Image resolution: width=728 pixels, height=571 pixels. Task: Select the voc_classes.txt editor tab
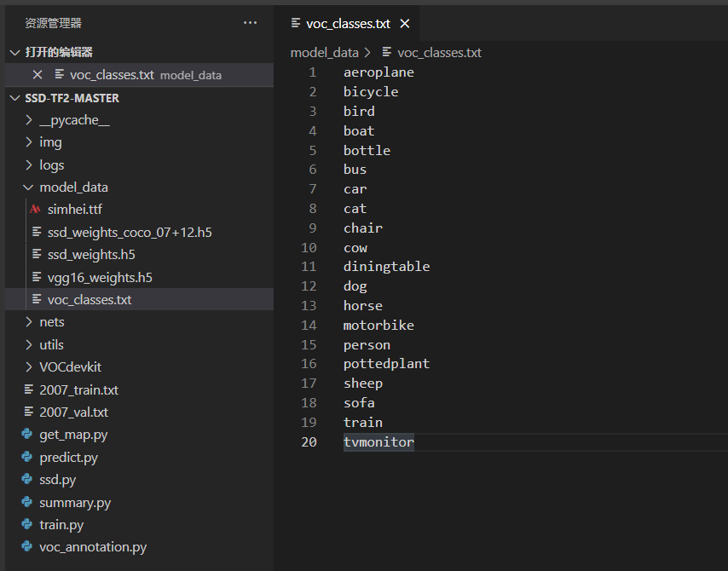pyautogui.click(x=347, y=24)
